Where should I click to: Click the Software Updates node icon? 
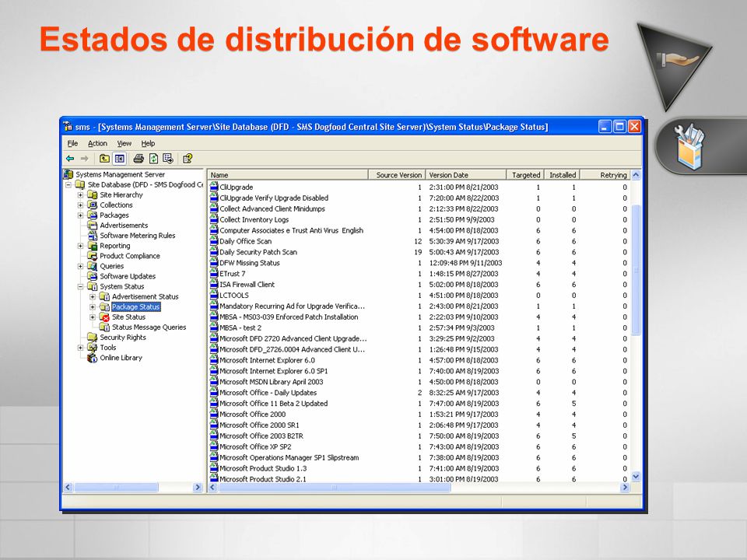point(93,276)
